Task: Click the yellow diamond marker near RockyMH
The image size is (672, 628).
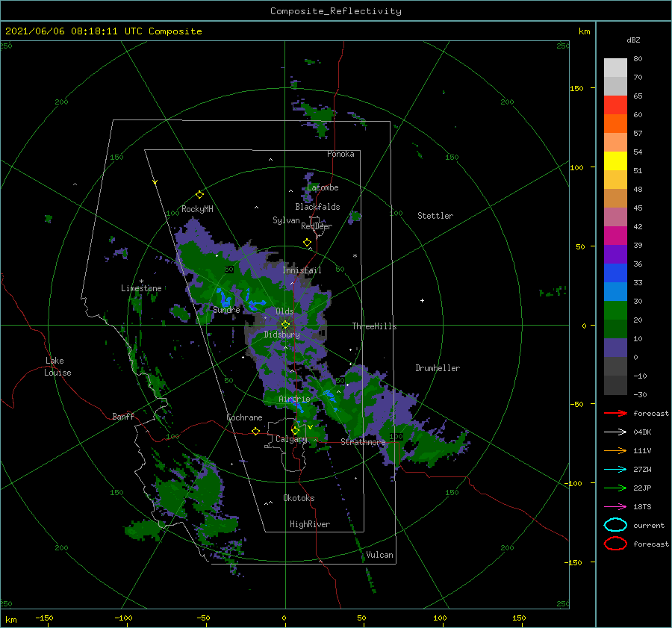Action: (199, 195)
